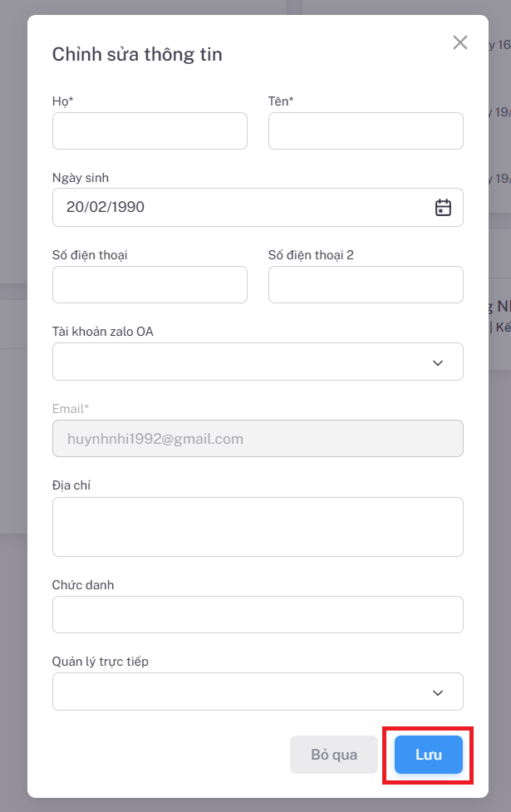
Task: Save changes with the Lưu button
Action: tap(428, 755)
